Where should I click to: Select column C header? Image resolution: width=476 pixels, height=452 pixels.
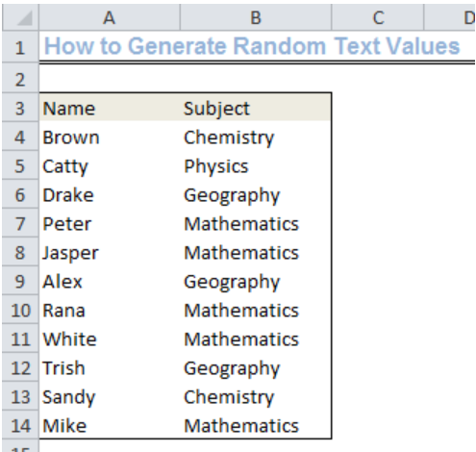(378, 17)
